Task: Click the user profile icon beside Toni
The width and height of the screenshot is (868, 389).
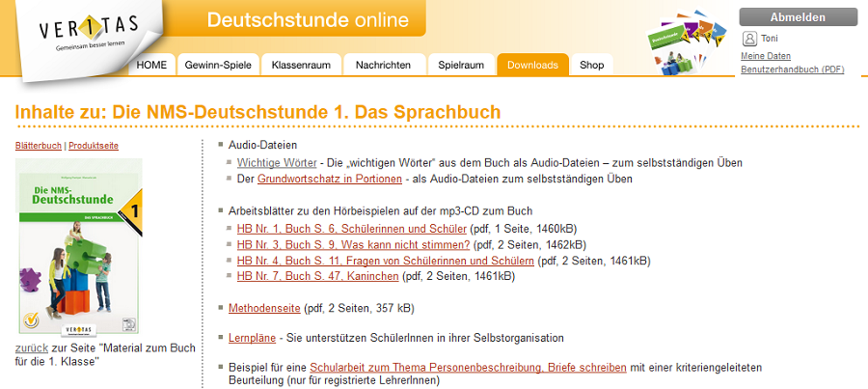Action: click(750, 39)
